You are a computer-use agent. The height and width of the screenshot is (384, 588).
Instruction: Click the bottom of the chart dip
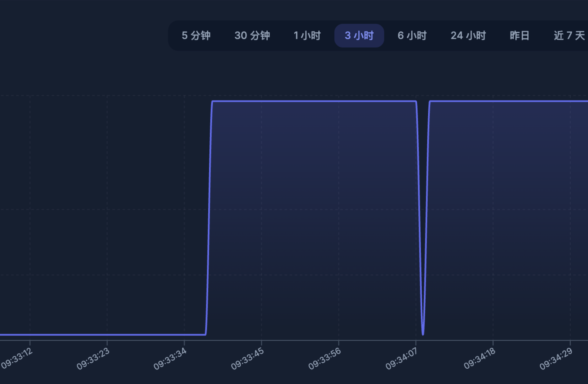click(423, 334)
